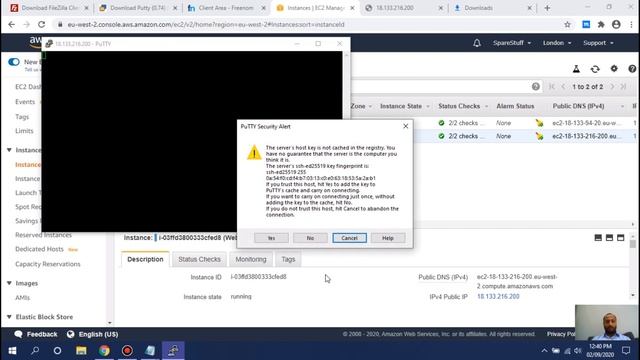Click third details pane layout icon
Image resolution: width=640 pixels, height=360 pixels.
click(x=620, y=238)
